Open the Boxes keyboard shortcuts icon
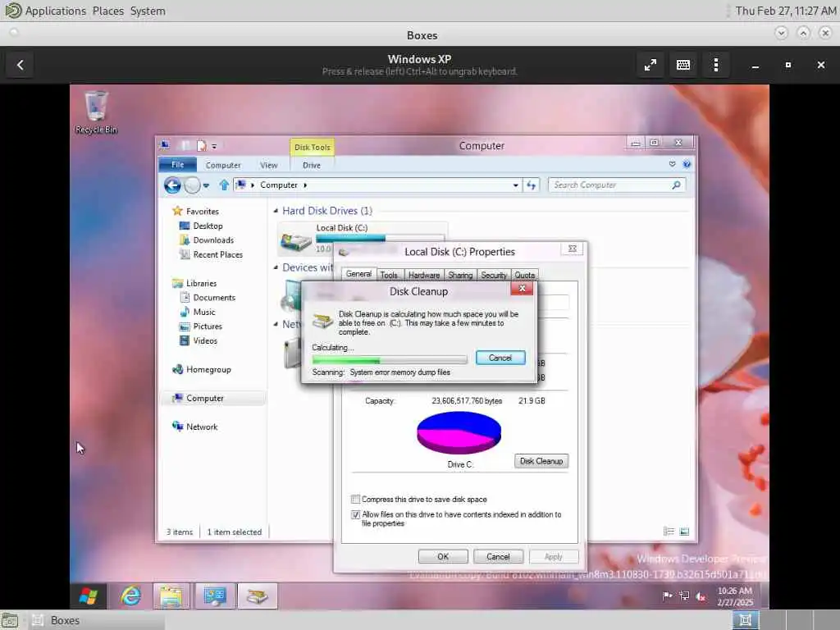Screen dimensions: 840x630 [x=683, y=66]
